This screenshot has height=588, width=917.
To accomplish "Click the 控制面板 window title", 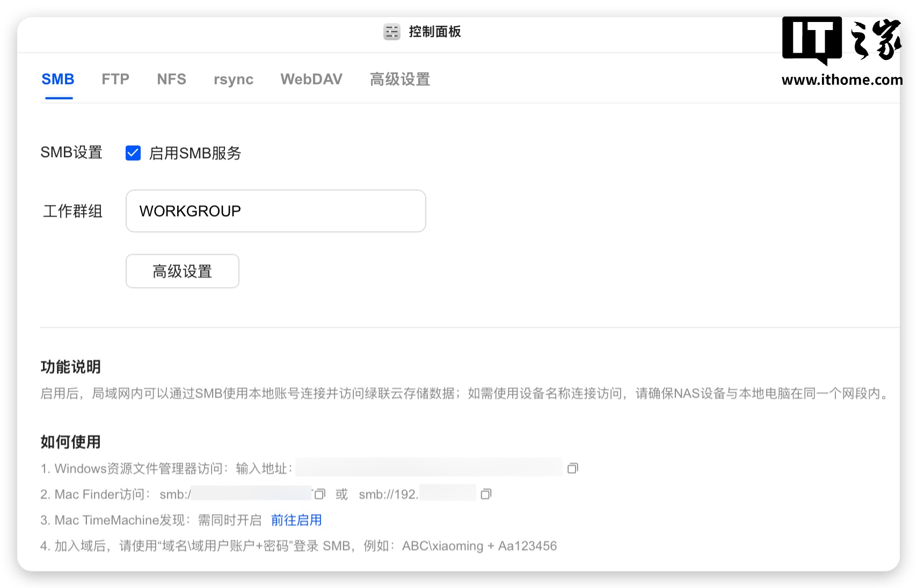I will tap(435, 32).
